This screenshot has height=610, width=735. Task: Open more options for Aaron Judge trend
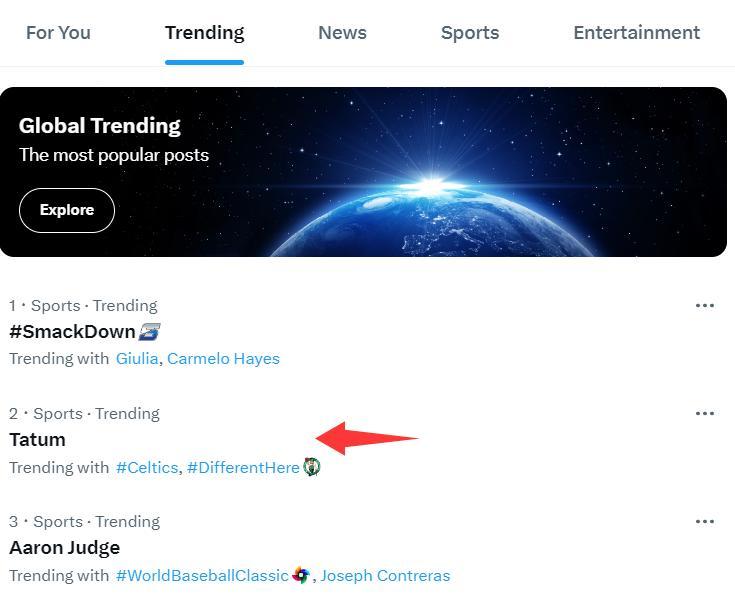[x=705, y=522]
